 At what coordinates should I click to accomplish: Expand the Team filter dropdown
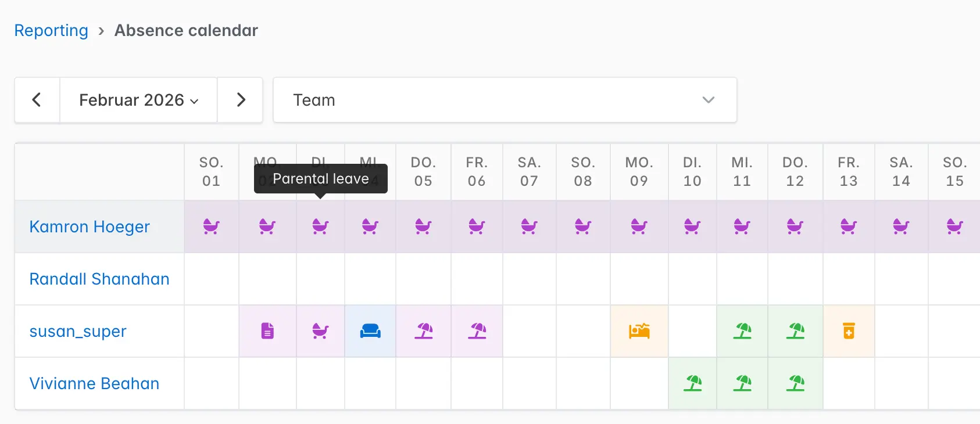click(x=505, y=100)
